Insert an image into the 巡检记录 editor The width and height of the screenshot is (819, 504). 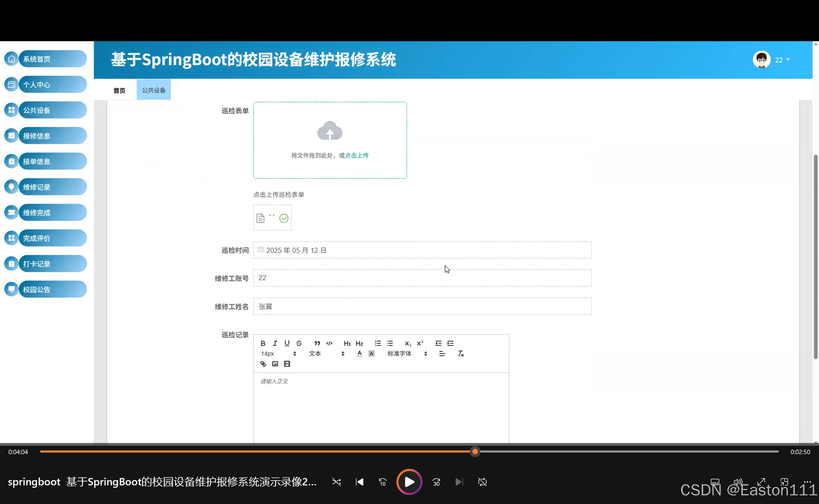click(x=275, y=364)
